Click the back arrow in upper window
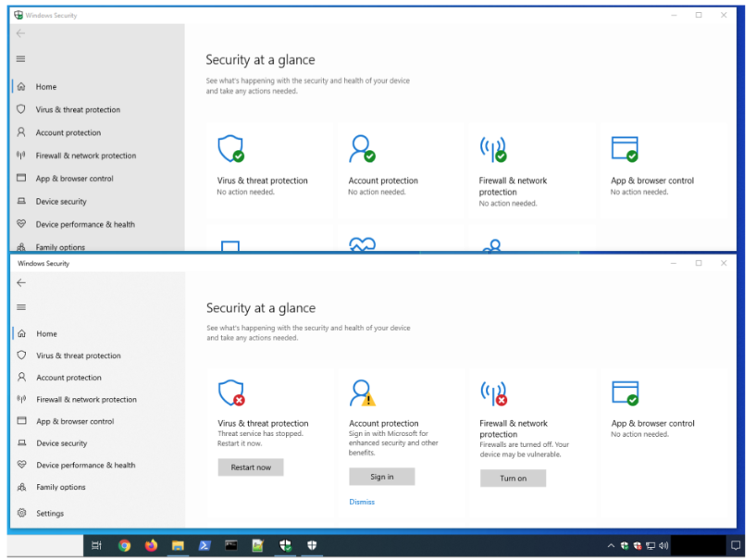 click(x=20, y=33)
